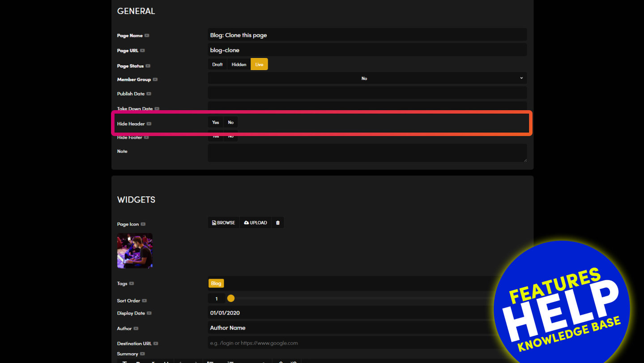Click the video help icon beside Page Name
Image resolution: width=644 pixels, height=363 pixels.
[147, 35]
